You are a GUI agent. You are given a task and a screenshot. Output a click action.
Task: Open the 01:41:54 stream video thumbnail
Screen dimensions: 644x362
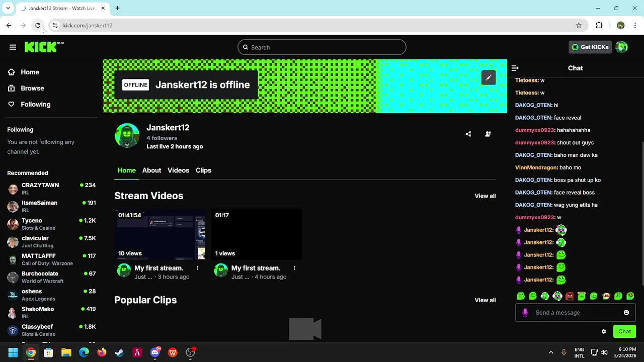point(159,234)
